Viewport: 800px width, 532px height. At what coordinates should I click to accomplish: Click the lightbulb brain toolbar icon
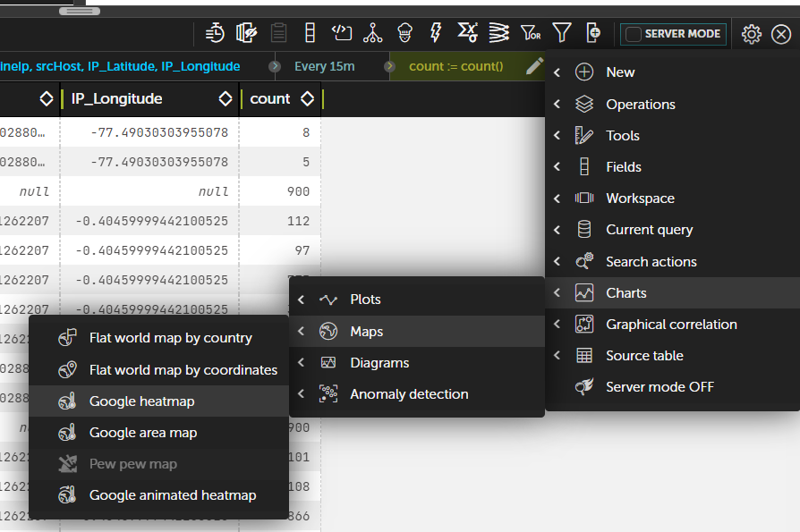pos(405,33)
